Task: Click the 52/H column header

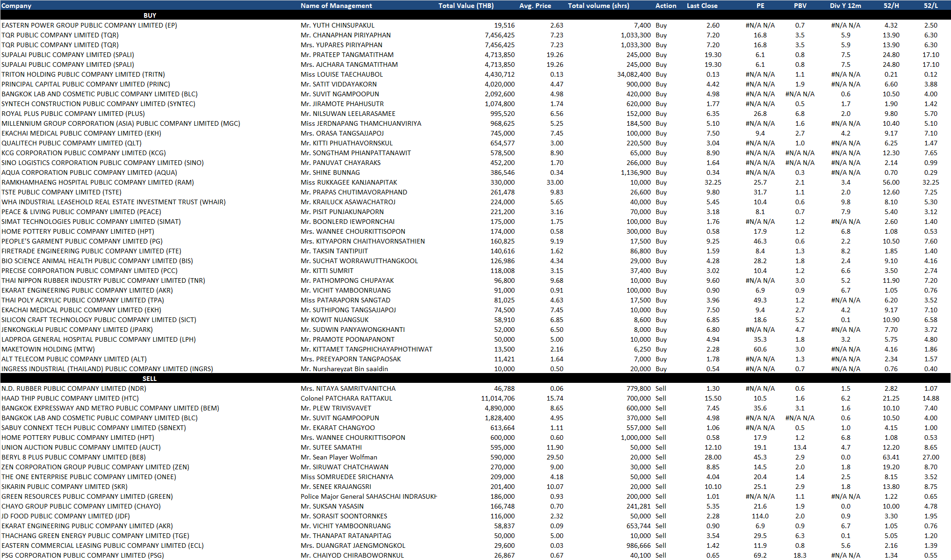Action: click(x=891, y=6)
